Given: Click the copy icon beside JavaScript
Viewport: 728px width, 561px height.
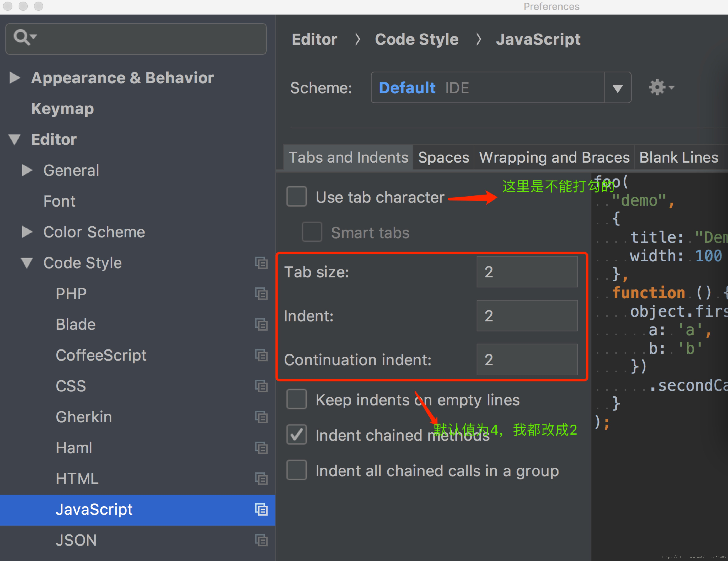Looking at the screenshot, I should 261,509.
